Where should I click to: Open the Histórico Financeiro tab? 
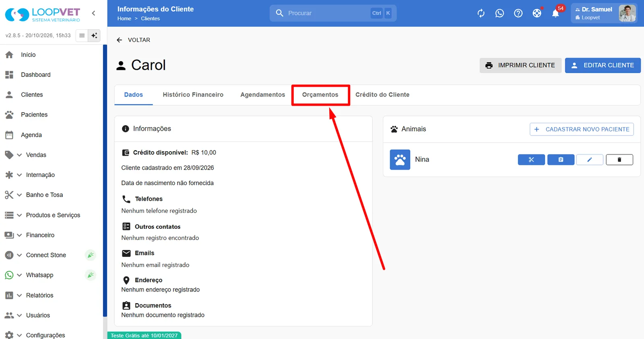193,95
